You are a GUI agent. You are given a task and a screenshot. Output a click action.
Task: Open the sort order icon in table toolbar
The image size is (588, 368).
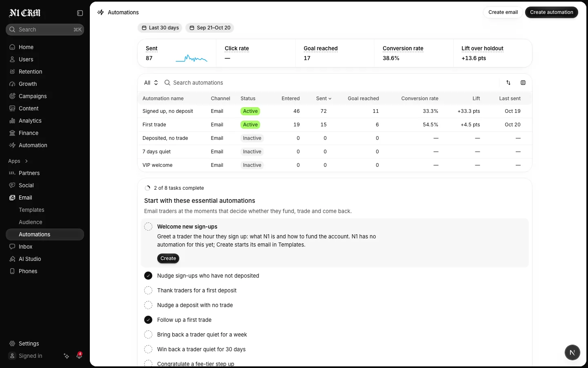508,83
